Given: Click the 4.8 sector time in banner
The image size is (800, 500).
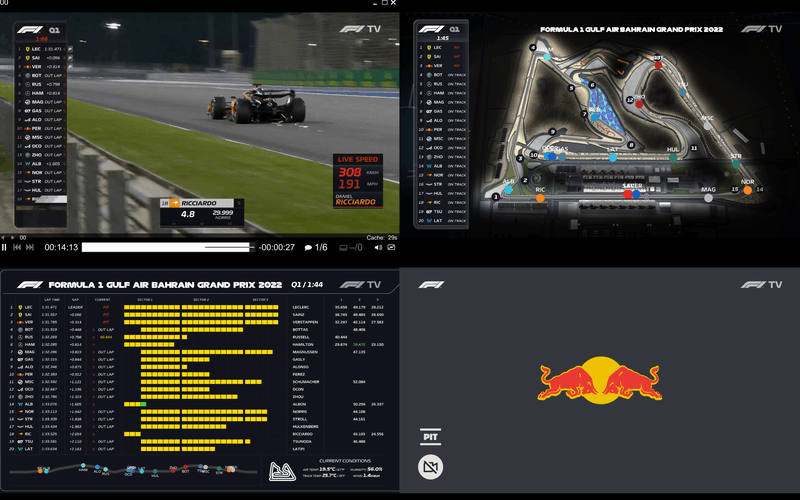Looking at the screenshot, I should 188,214.
